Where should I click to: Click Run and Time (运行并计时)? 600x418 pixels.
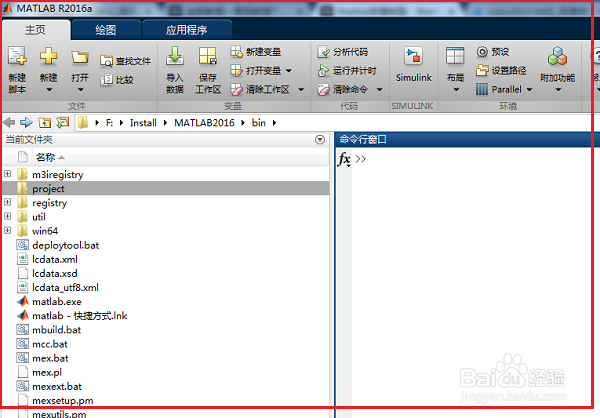click(347, 70)
